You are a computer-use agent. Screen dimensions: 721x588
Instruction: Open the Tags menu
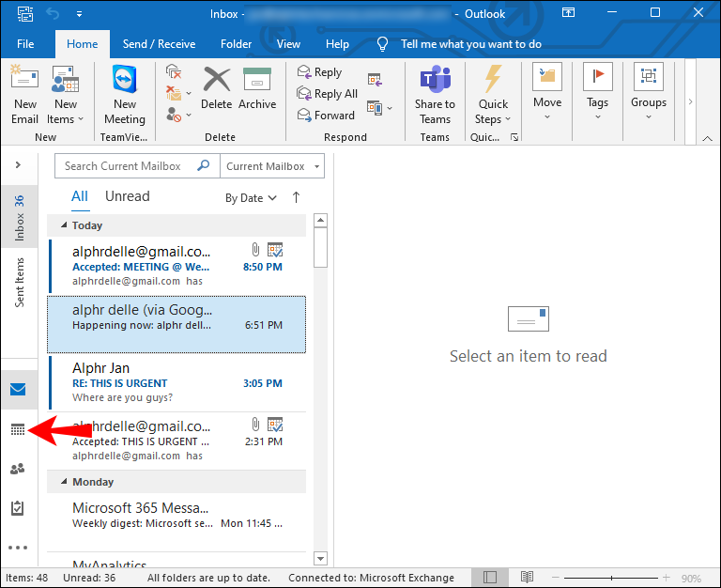tap(597, 92)
